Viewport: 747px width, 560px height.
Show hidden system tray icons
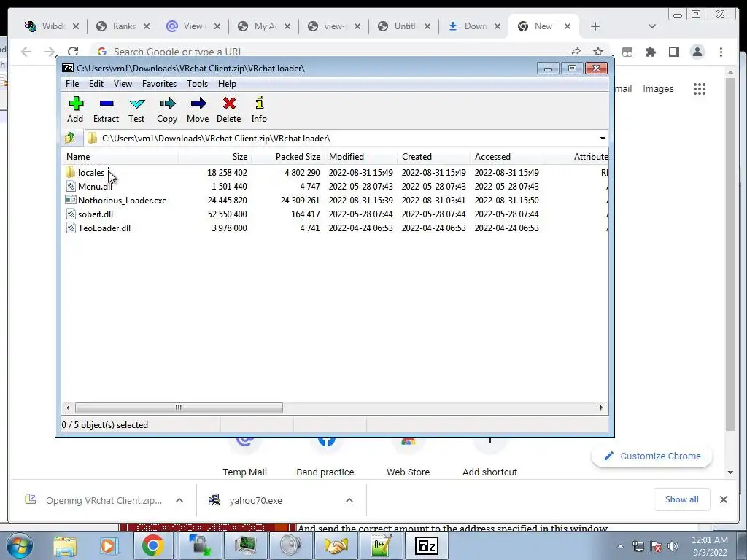pyautogui.click(x=620, y=546)
